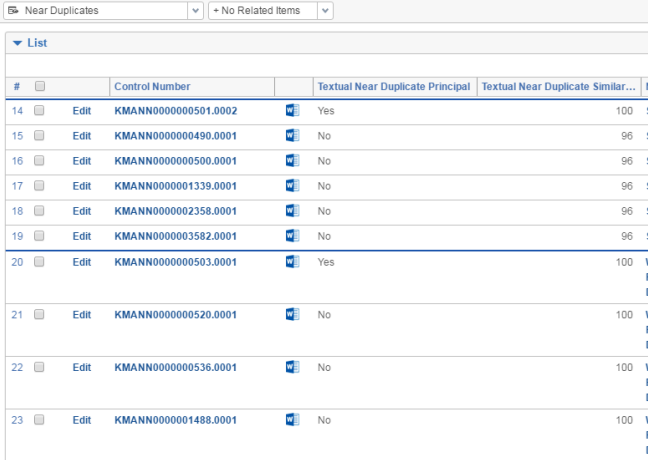Open control number KMANN0000003582.0001
648x466 pixels.
176,236
